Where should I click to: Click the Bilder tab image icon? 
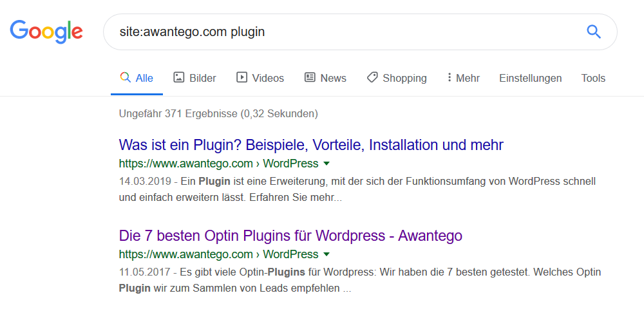pos(178,77)
